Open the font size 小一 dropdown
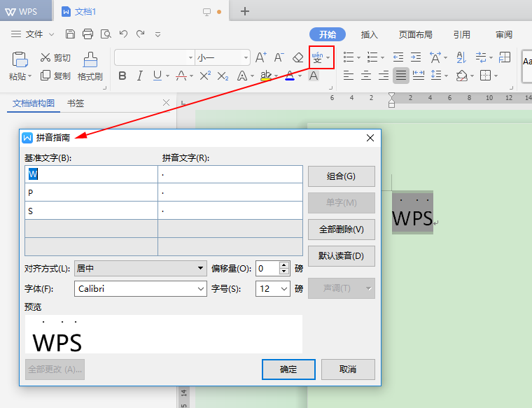 coord(246,57)
